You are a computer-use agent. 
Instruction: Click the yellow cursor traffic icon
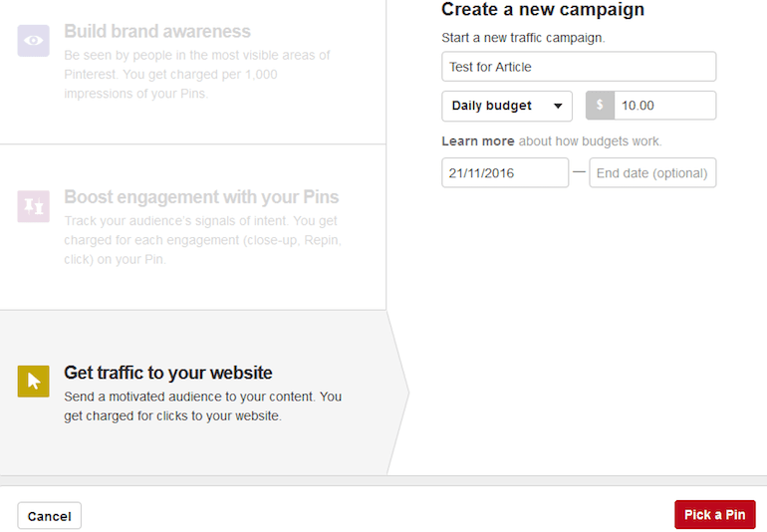tap(33, 382)
